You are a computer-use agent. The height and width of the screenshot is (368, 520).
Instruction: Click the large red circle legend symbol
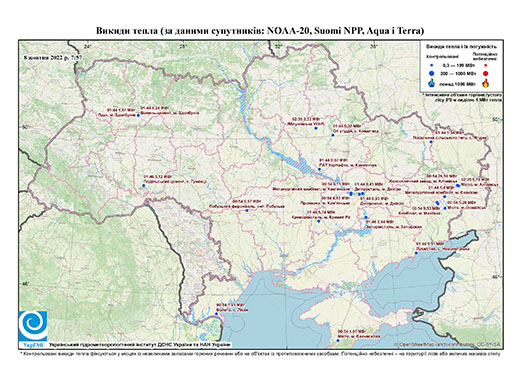coord(485,74)
